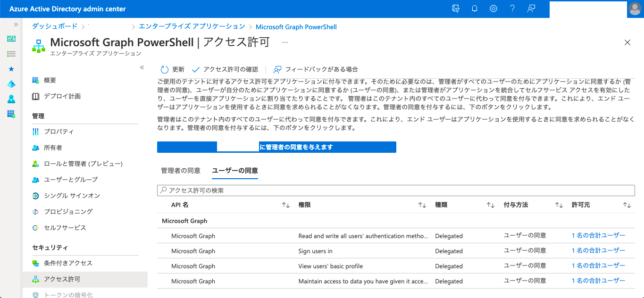This screenshot has height=298, width=644.
Task: Sort by API 名 column
Action: coord(286,205)
